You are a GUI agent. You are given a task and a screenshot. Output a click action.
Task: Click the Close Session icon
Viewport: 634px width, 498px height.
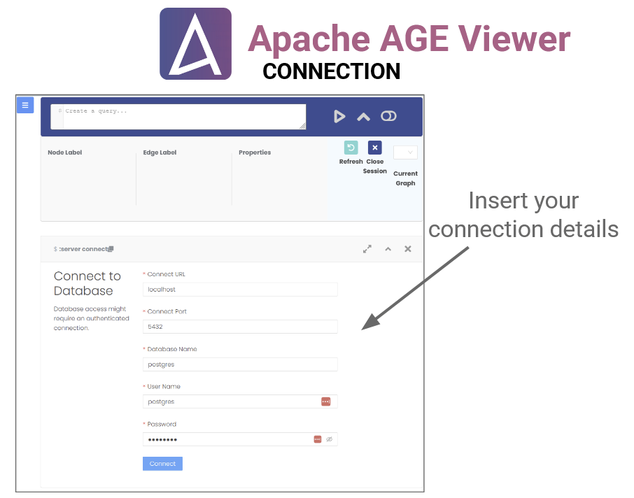[375, 148]
